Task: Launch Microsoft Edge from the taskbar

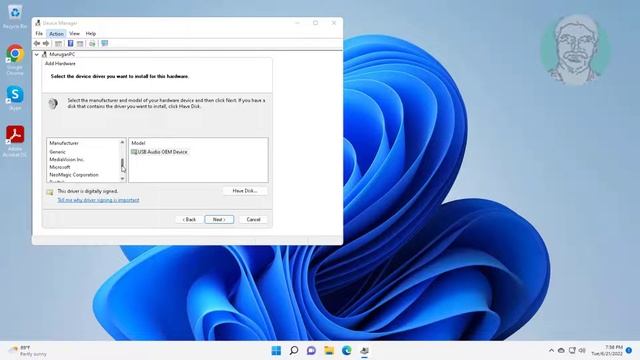Action: (x=347, y=351)
